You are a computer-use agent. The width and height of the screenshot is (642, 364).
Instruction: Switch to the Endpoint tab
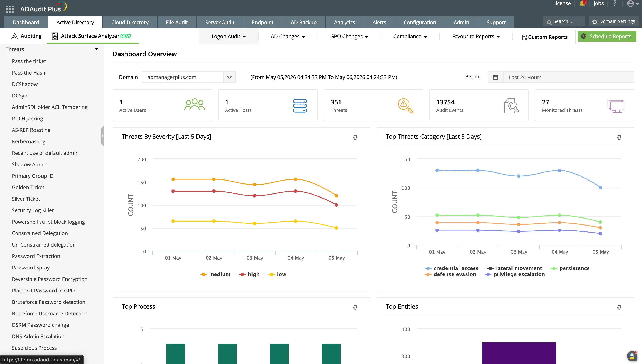[x=263, y=22]
